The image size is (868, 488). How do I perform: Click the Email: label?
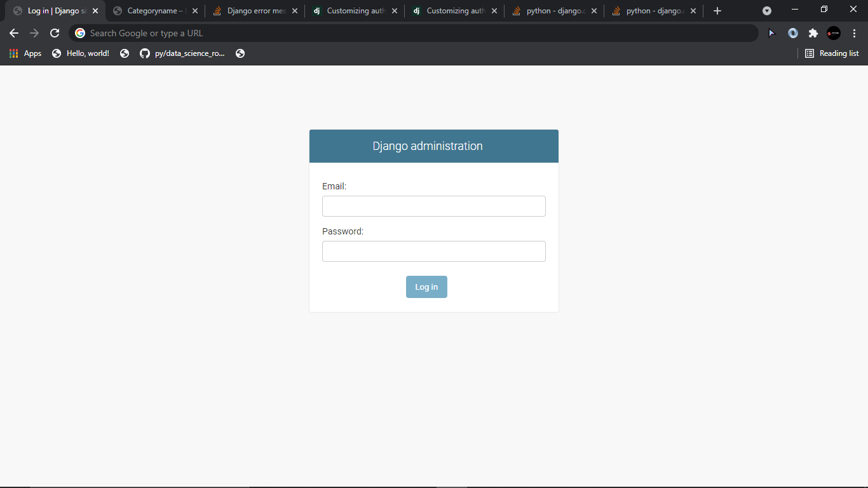click(334, 186)
